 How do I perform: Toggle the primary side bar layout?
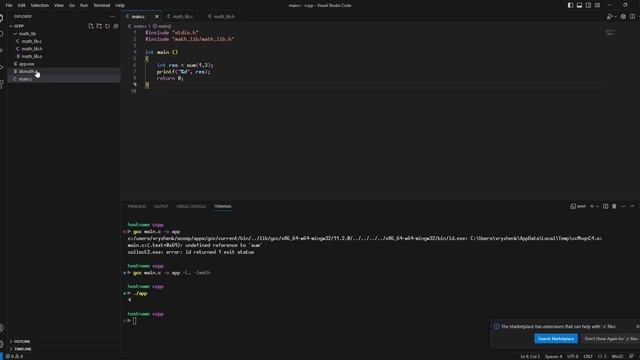click(x=570, y=5)
